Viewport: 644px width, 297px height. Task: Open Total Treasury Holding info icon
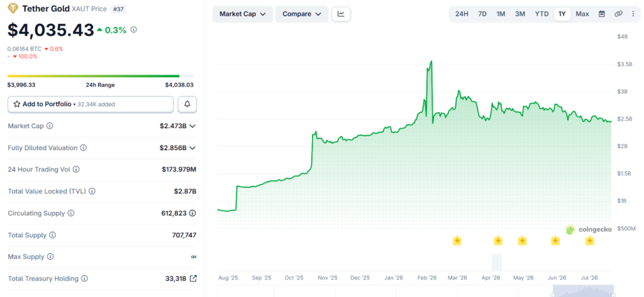[84, 279]
